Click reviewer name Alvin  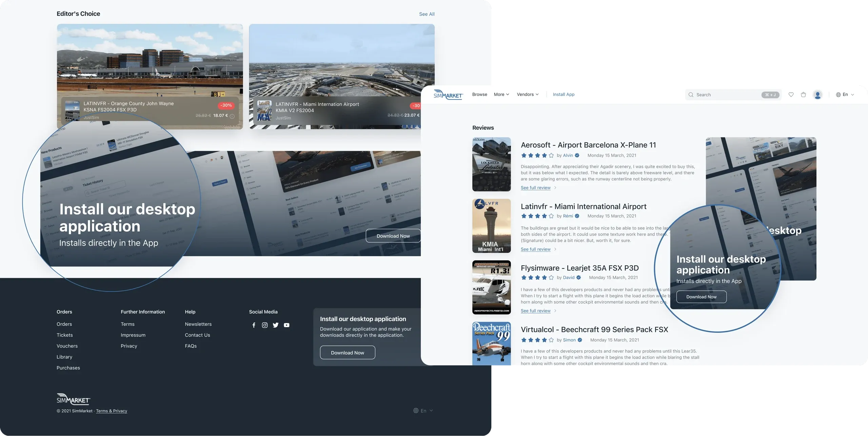point(568,155)
